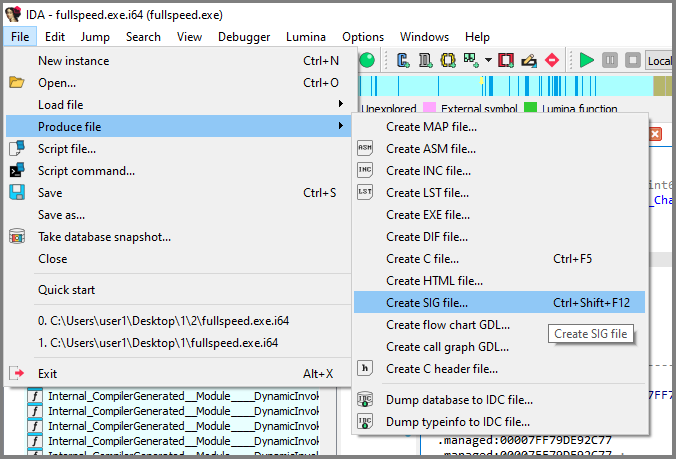676x459 pixels.
Task: Open the toolbar dropdown arrow beside windows icon
Action: click(x=488, y=60)
